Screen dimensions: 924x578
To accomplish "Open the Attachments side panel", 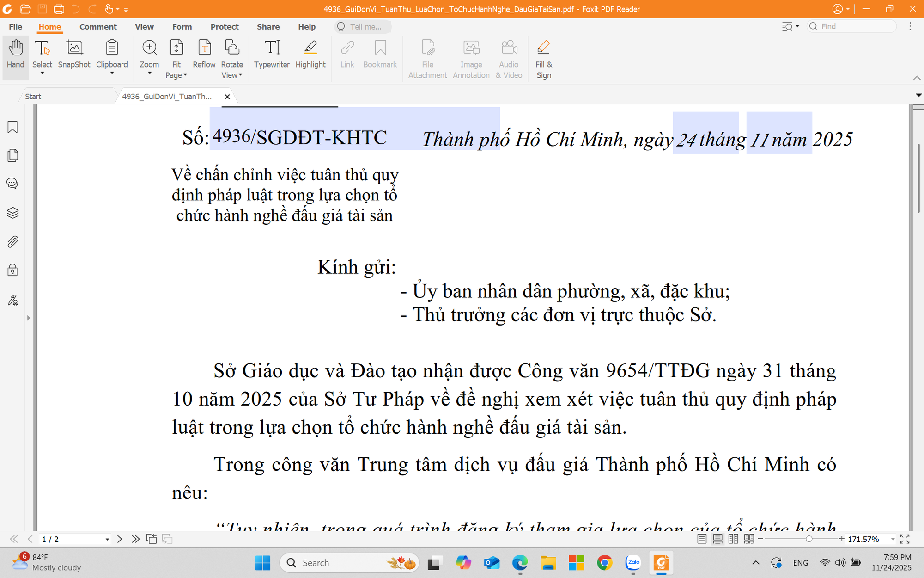I will coord(12,241).
